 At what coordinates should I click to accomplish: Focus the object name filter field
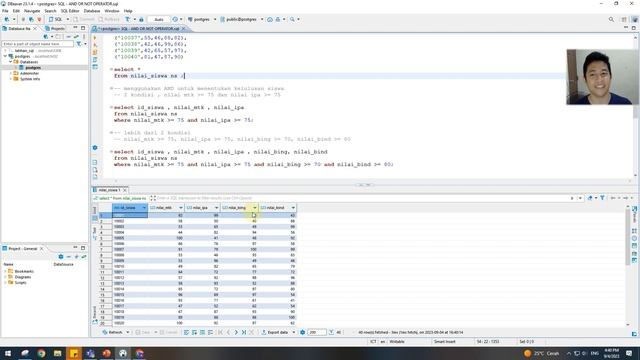point(38,44)
